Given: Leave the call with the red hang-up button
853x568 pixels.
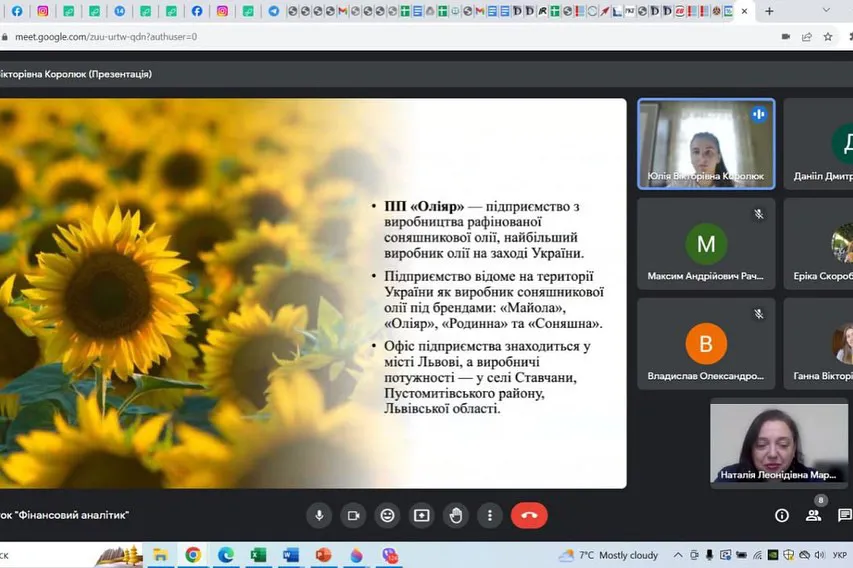Looking at the screenshot, I should coord(529,515).
